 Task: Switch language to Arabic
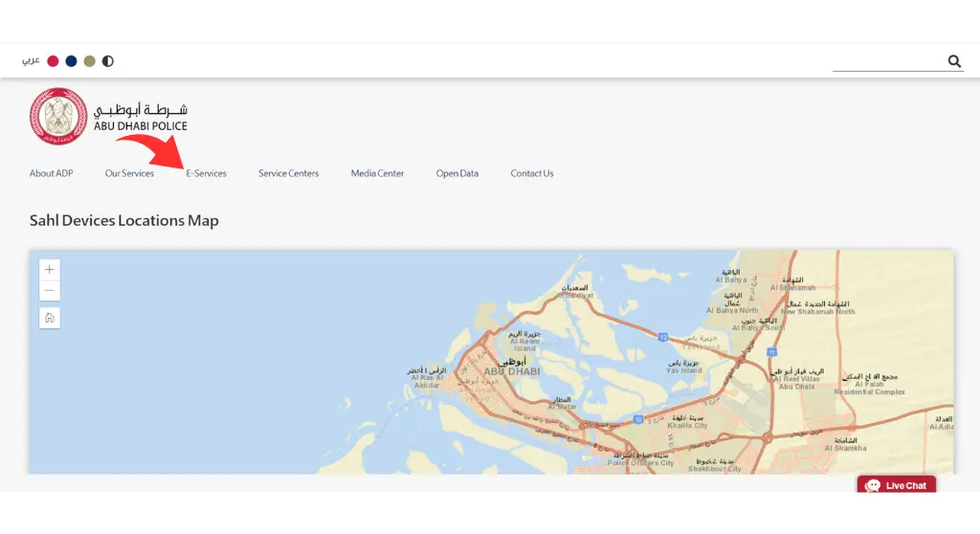tap(31, 60)
